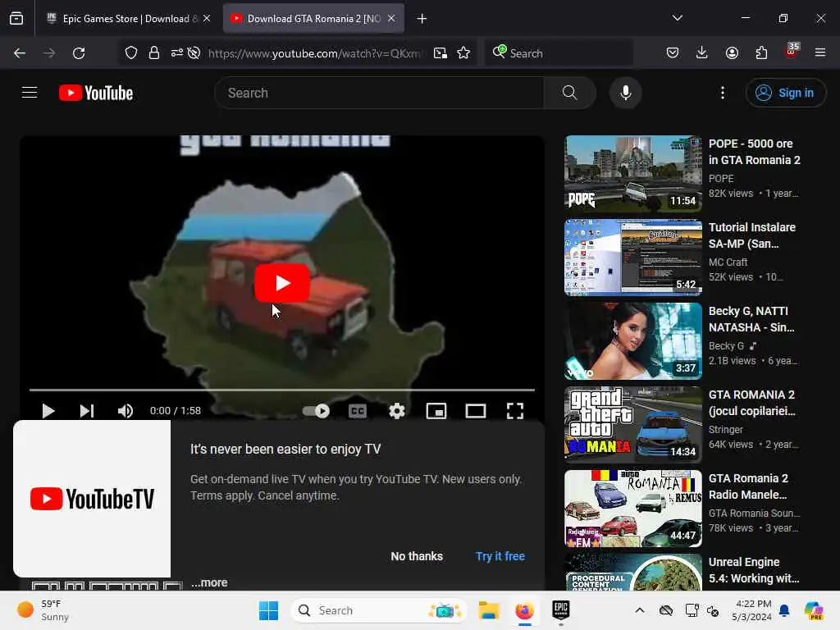Click the Firefox Search box
Screen dimensions: 840x630
(x=559, y=53)
